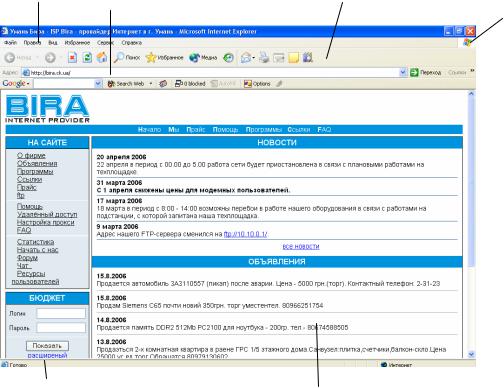Image resolution: width=504 pixels, height=388 pixels.
Task: Expand the toolbar chevron next to Ссылки
Action: click(x=472, y=71)
